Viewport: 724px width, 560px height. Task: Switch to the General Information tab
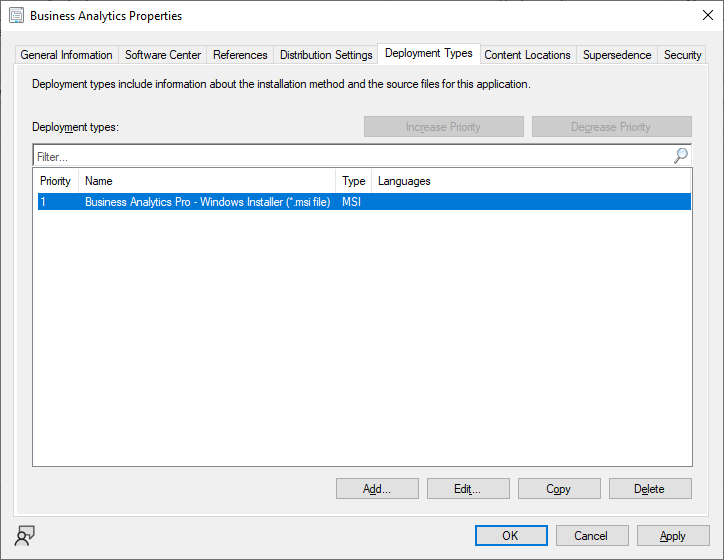click(66, 55)
